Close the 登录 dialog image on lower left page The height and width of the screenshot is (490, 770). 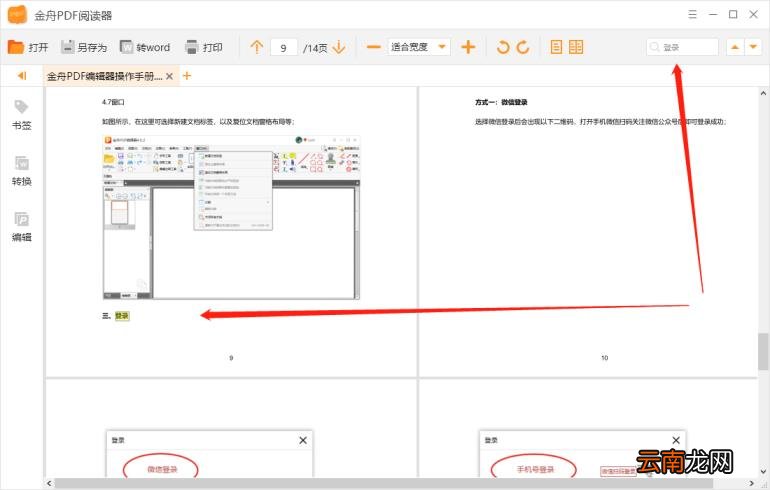tap(303, 440)
